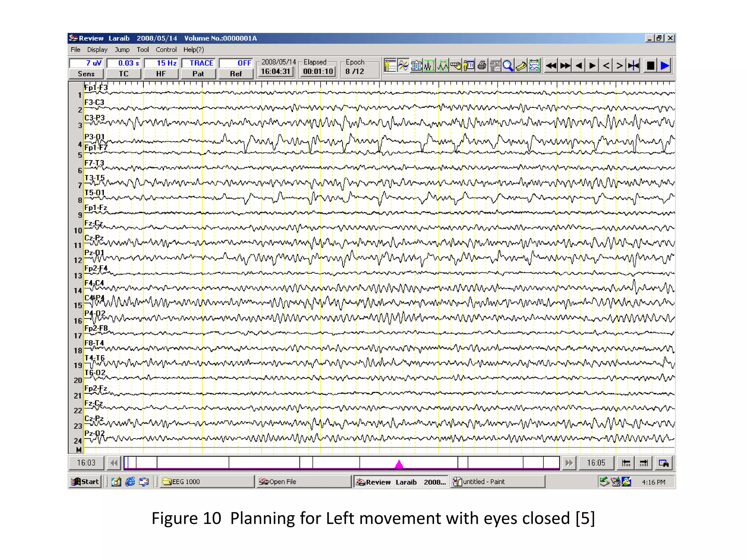This screenshot has height=560, width=747.
Task: Open the montage electrode map icon
Action: (416, 66)
